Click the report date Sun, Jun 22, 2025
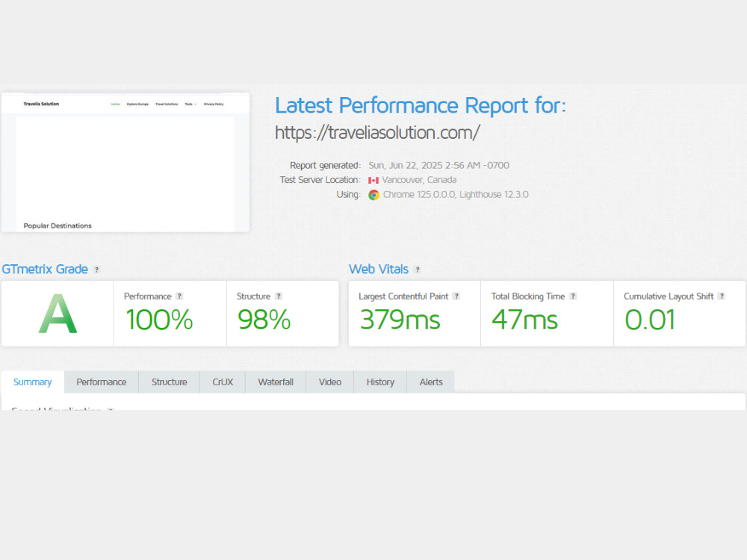Screen dimensions: 747x560 pyautogui.click(x=438, y=165)
